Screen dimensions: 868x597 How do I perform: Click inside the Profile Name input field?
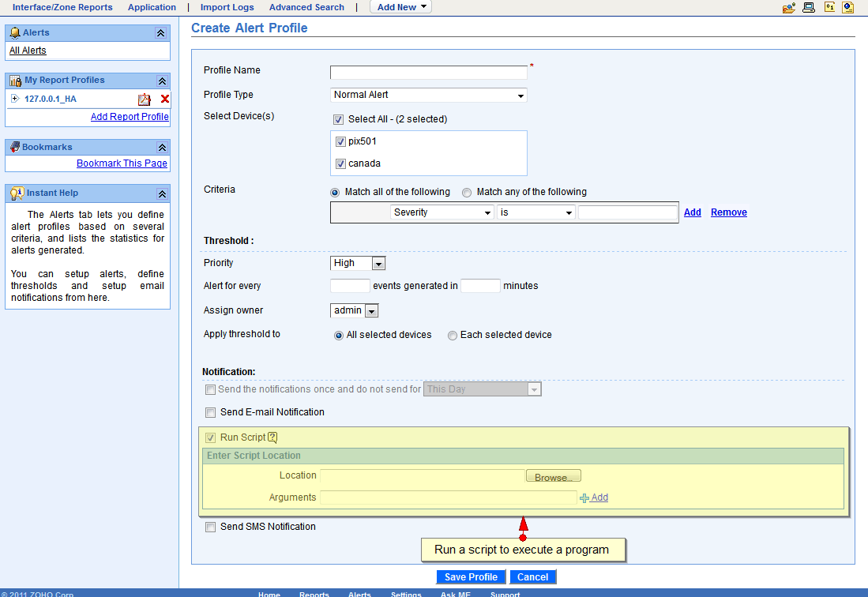click(x=428, y=72)
